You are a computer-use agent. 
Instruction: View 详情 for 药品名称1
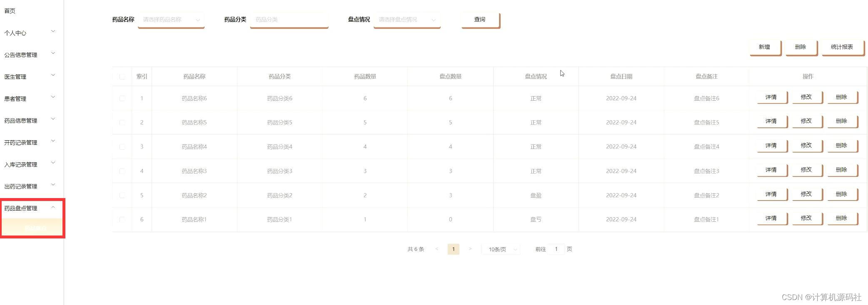(x=772, y=218)
